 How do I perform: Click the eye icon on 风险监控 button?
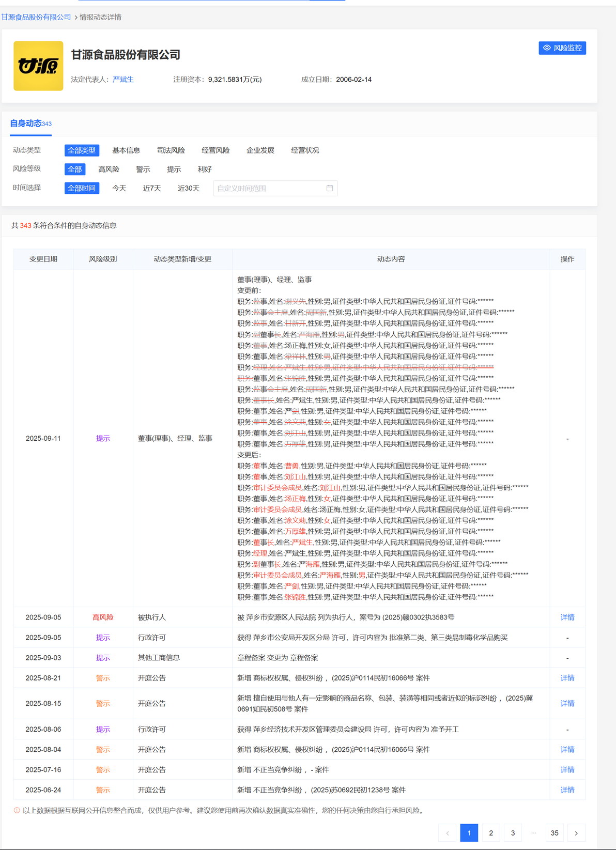click(x=547, y=48)
